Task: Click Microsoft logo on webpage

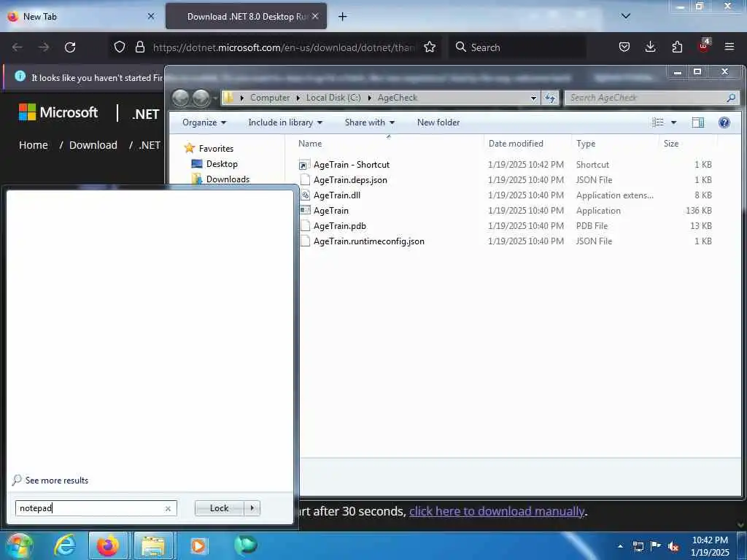Action: click(58, 112)
